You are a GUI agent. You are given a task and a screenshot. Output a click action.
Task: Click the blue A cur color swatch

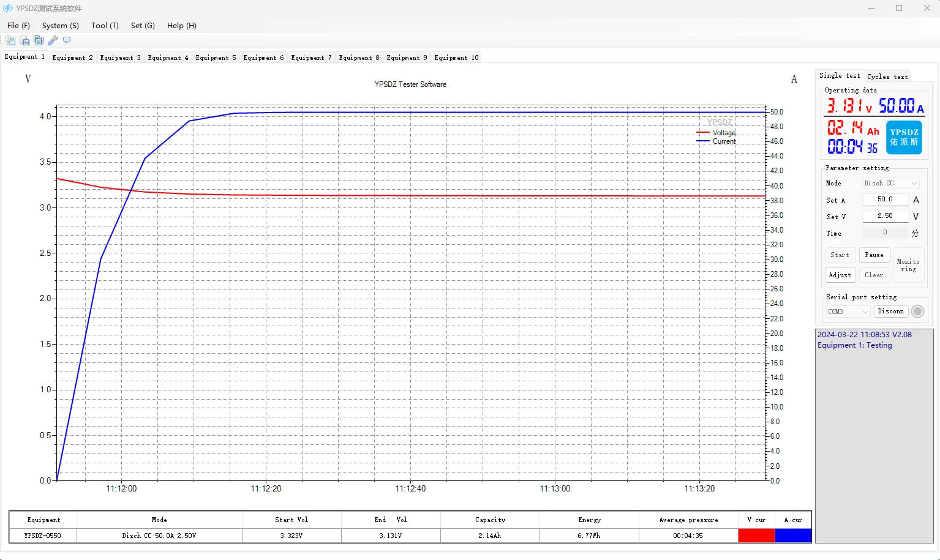pyautogui.click(x=793, y=536)
